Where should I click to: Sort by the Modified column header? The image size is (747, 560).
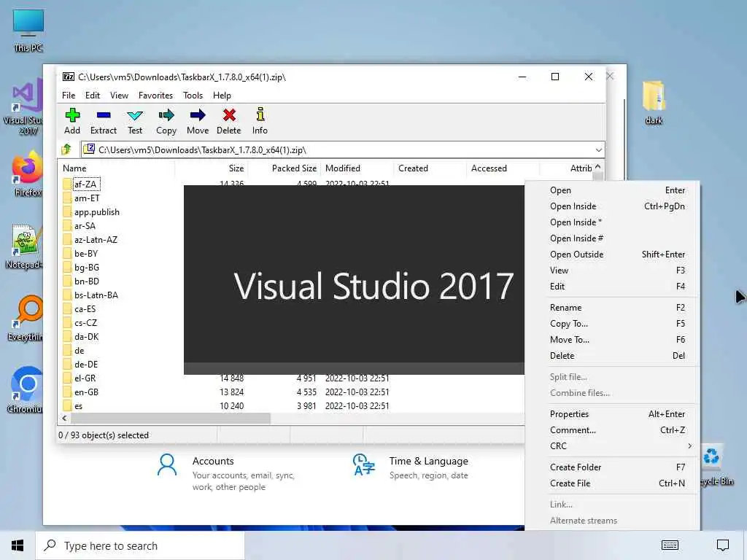click(x=357, y=168)
